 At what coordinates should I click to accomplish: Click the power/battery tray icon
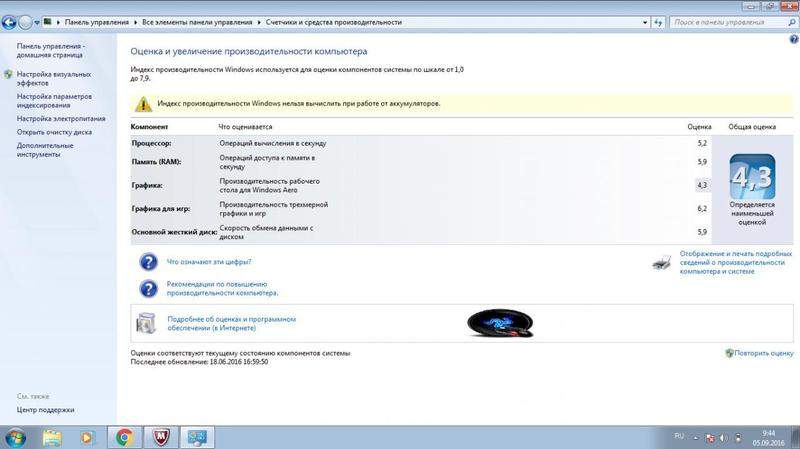coord(738,438)
